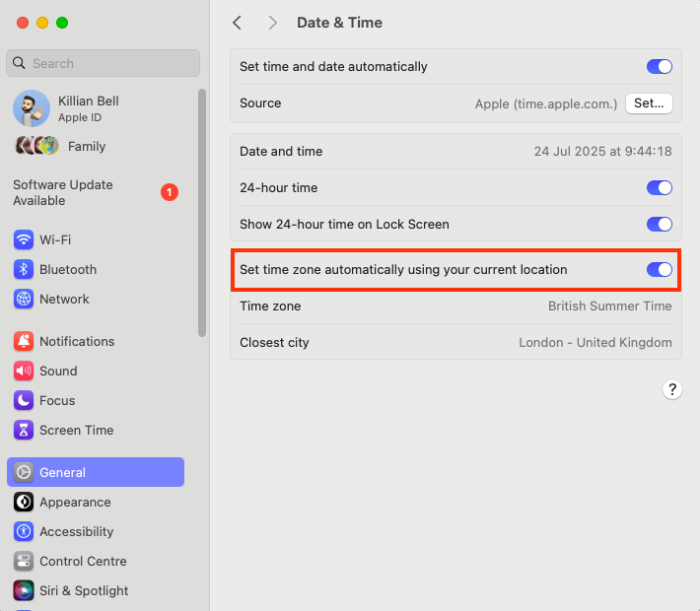Select the Accessibility icon
The height and width of the screenshot is (611, 700).
click(x=24, y=531)
